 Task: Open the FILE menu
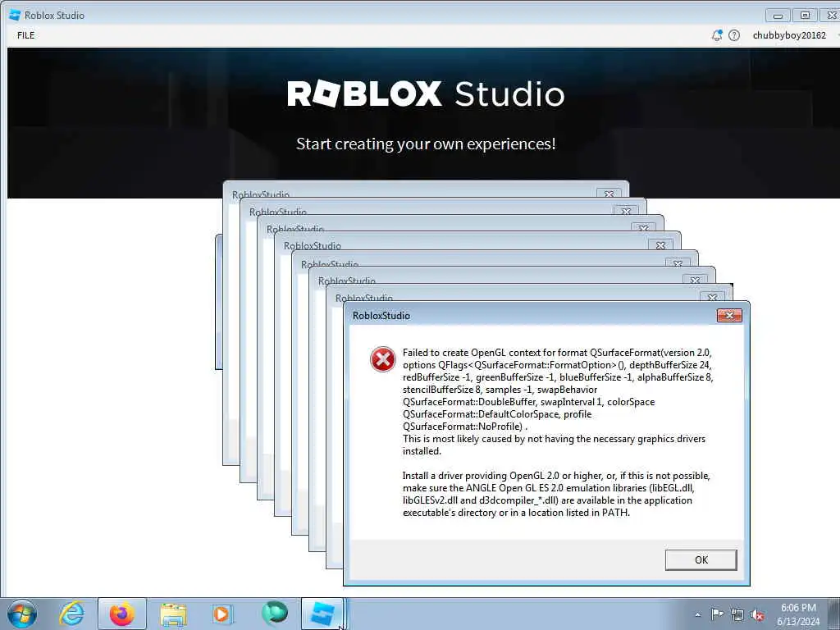(25, 35)
